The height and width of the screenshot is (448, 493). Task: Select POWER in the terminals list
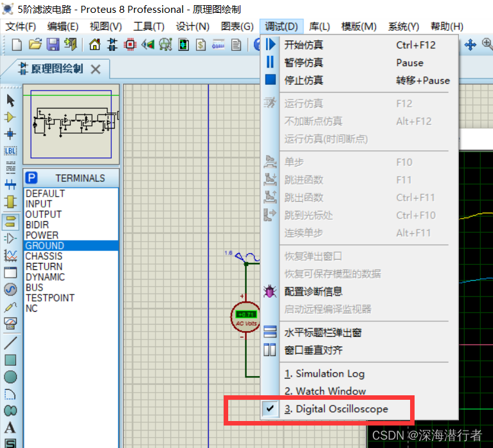click(x=71, y=235)
